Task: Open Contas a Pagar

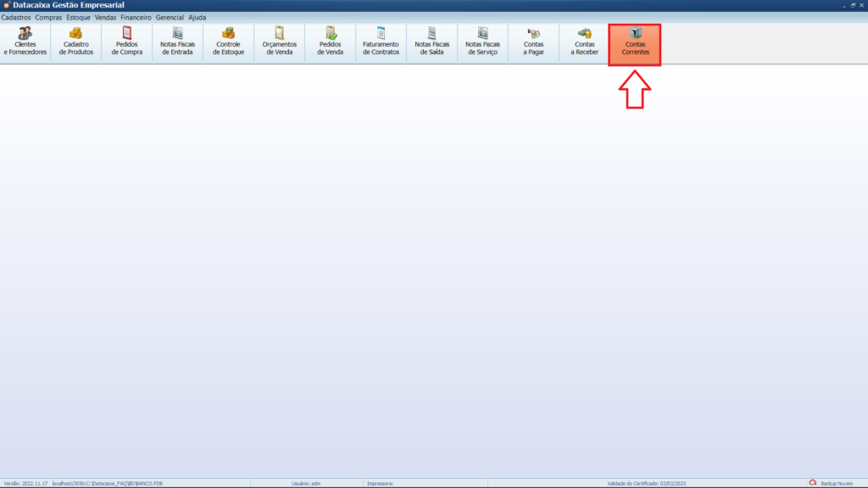Action: click(x=533, y=42)
